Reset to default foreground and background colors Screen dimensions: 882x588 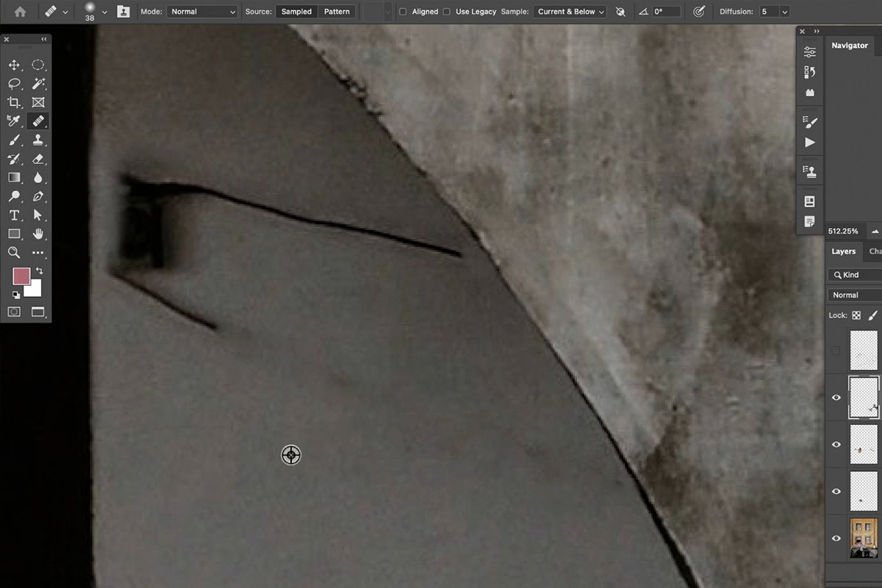pyautogui.click(x=15, y=295)
